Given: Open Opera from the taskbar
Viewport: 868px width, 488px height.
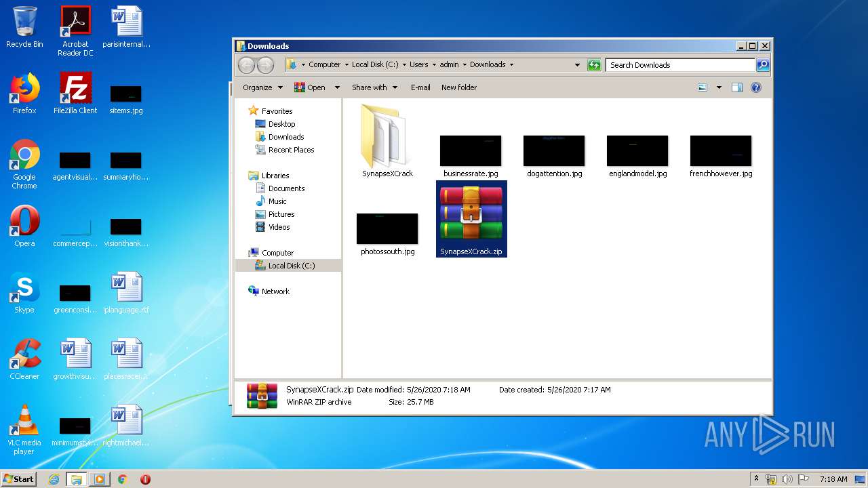Looking at the screenshot, I should click(145, 479).
